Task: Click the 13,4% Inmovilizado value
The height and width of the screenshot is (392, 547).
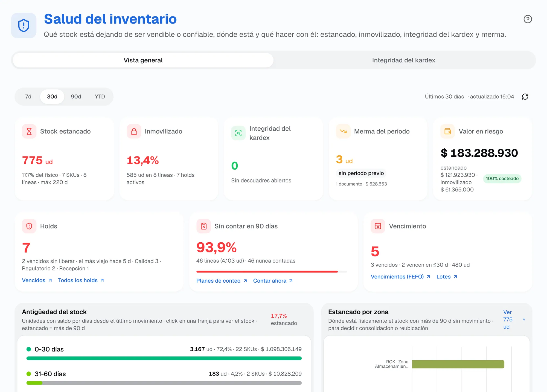Action: [x=142, y=161]
